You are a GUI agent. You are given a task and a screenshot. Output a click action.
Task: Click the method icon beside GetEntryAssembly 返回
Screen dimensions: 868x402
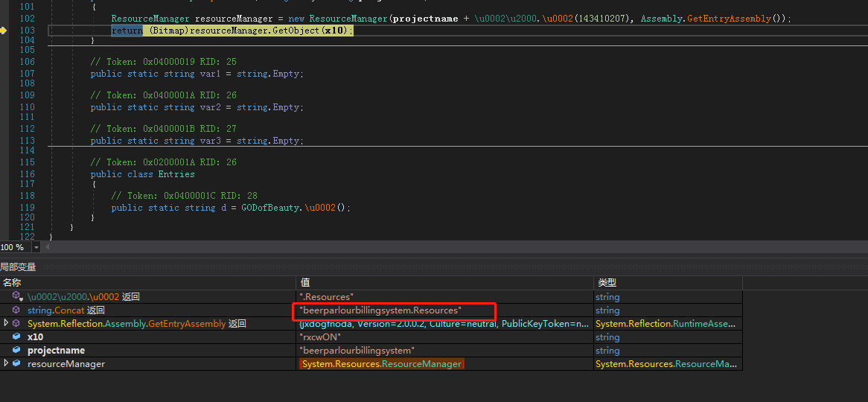pos(16,323)
